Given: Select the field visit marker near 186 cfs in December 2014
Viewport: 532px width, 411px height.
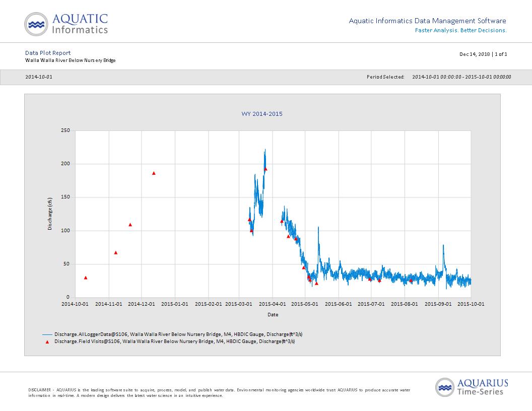Looking at the screenshot, I should [154, 173].
